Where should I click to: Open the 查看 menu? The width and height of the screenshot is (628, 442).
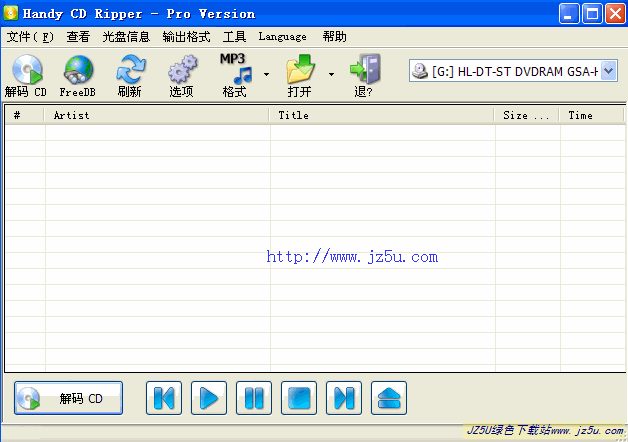78,37
